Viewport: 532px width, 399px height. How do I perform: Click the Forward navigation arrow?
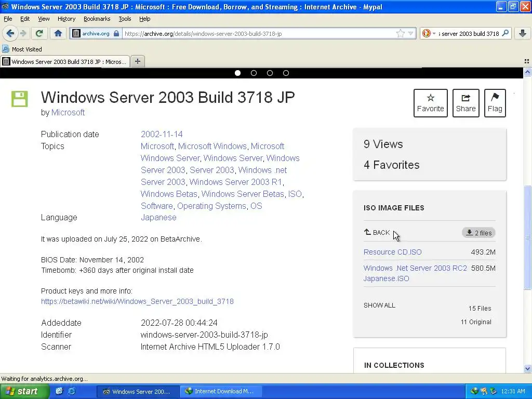pyautogui.click(x=23, y=33)
